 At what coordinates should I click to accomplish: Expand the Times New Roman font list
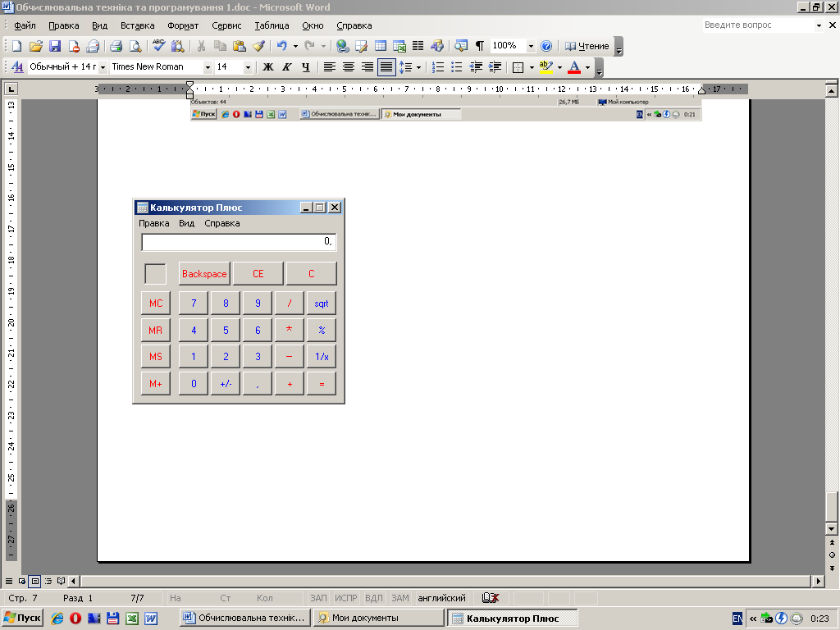click(208, 67)
